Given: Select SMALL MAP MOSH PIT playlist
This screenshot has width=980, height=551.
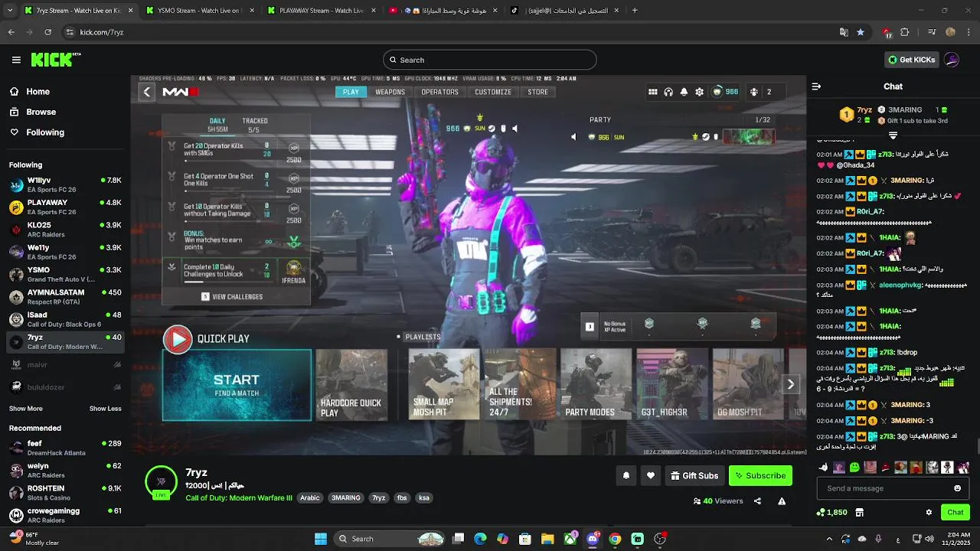Looking at the screenshot, I should click(x=444, y=385).
